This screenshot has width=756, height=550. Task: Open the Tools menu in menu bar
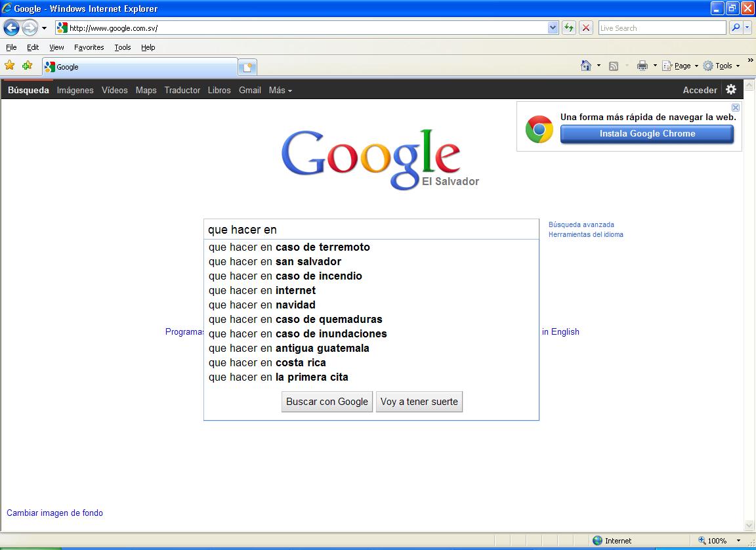(123, 47)
